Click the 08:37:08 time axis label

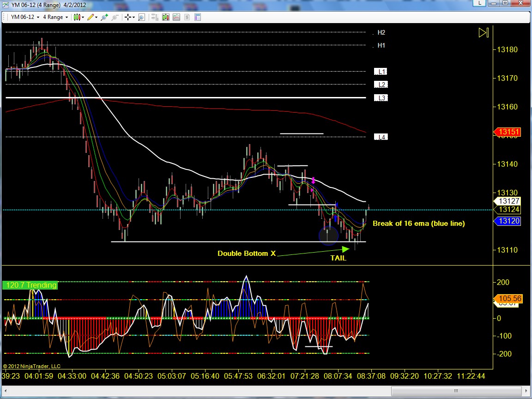pyautogui.click(x=371, y=376)
